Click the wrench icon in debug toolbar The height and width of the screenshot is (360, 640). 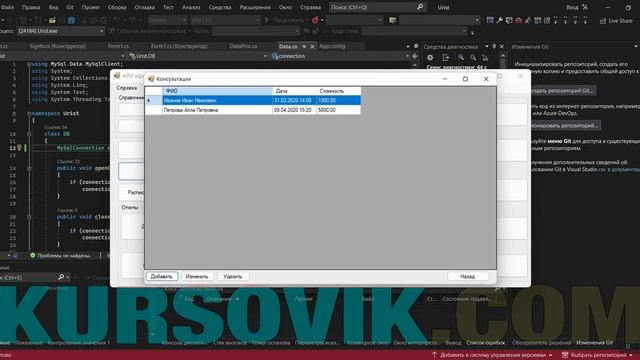[500, 20]
